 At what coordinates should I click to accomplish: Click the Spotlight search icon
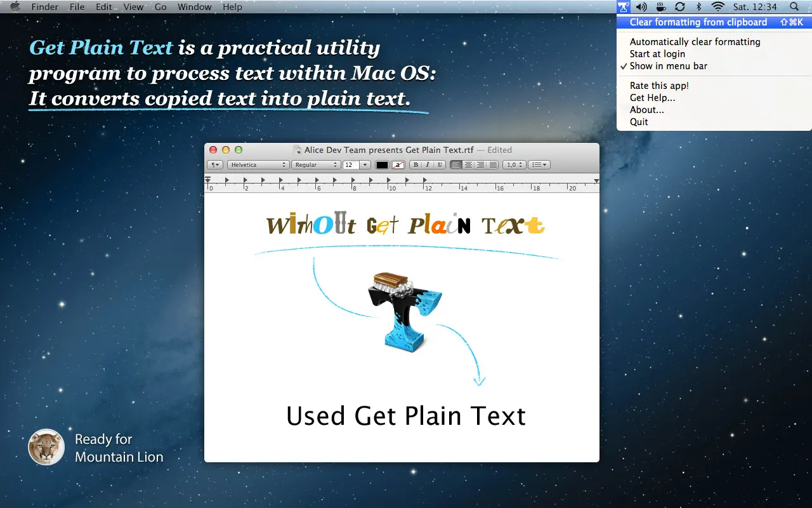(x=794, y=7)
